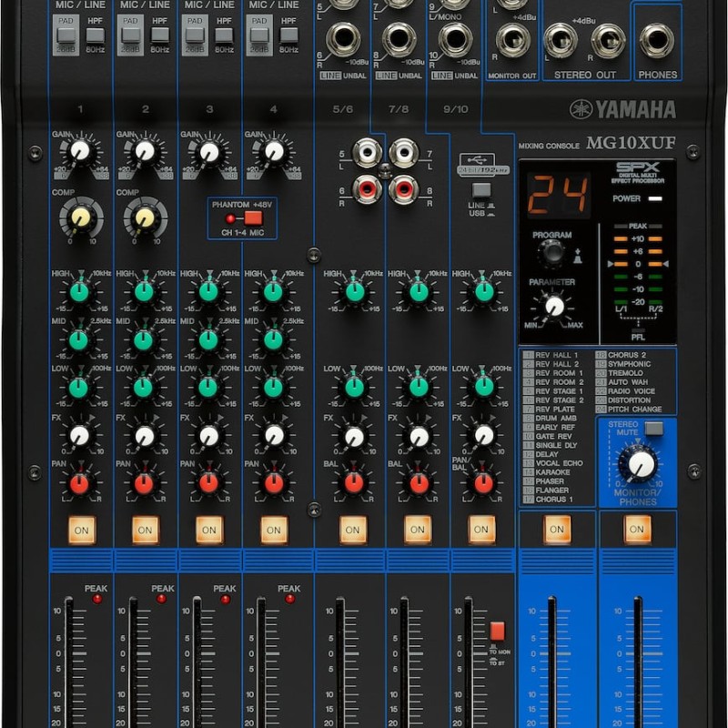Image resolution: width=728 pixels, height=728 pixels.
Task: Toggle channel 1 PAD switch
Action: [x=66, y=35]
